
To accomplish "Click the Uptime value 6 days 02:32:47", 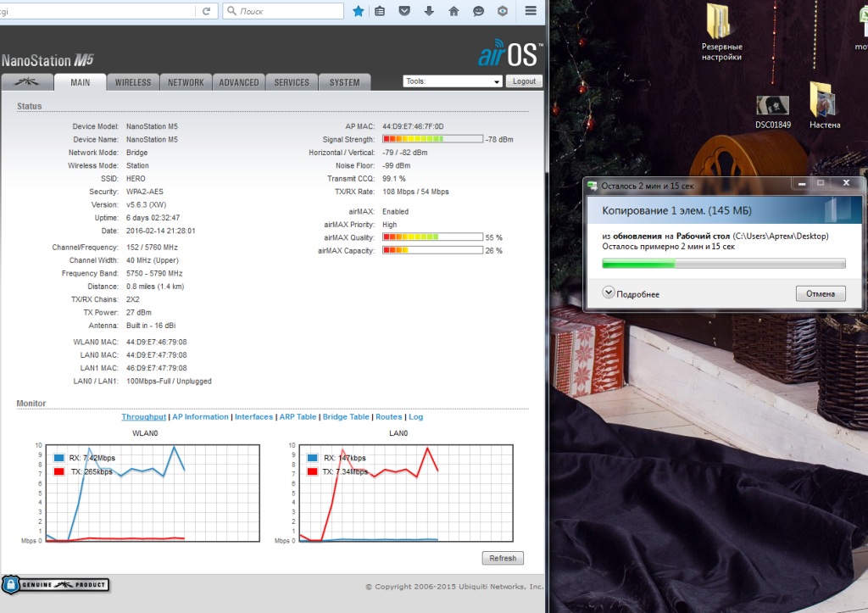I will (153, 218).
